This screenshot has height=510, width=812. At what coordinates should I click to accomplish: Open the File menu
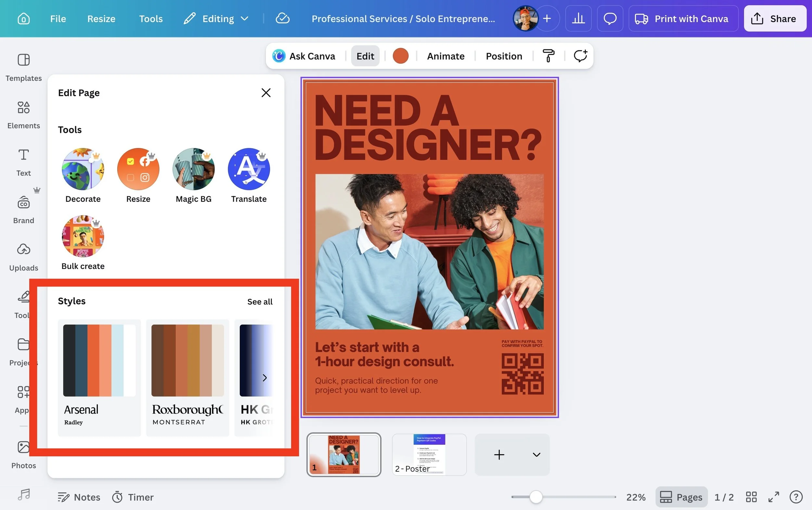pyautogui.click(x=58, y=19)
